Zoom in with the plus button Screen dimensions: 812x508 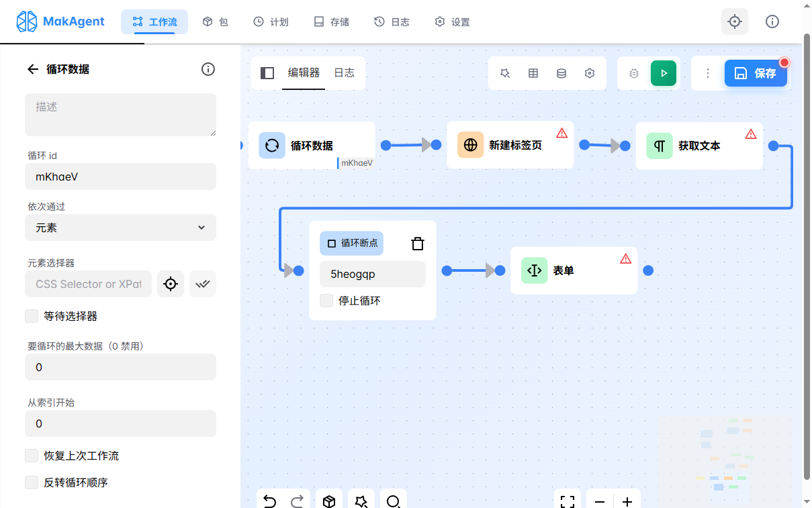(x=627, y=501)
